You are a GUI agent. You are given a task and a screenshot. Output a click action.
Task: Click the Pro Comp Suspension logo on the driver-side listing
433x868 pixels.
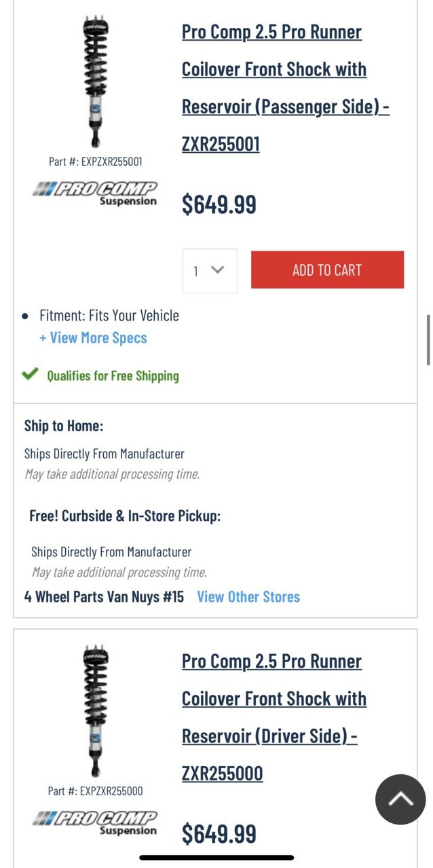pyautogui.click(x=95, y=822)
